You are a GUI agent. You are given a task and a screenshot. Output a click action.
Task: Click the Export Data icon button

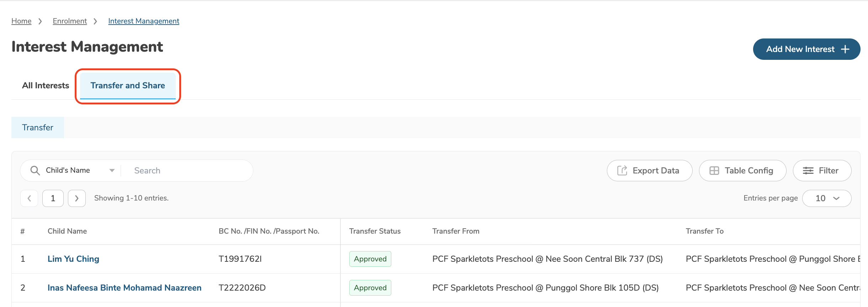(x=622, y=171)
